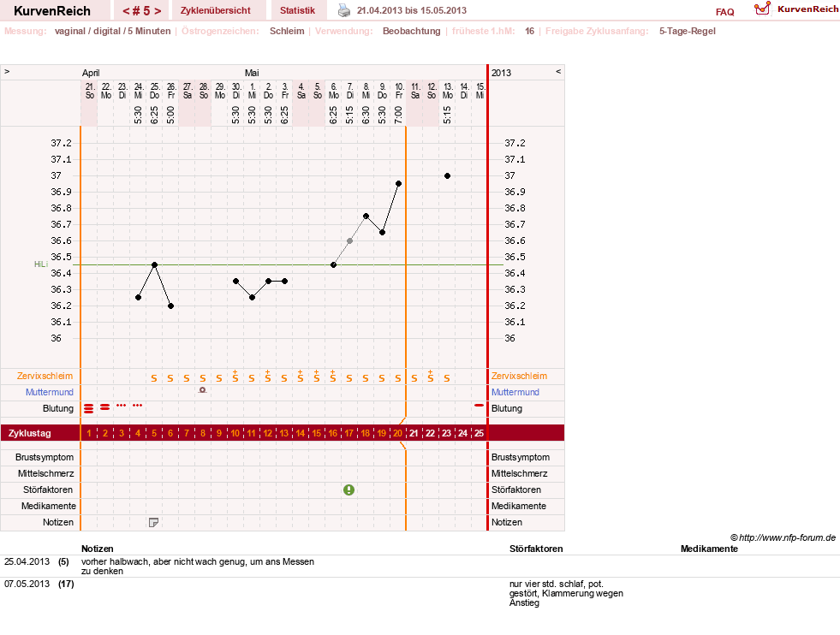Click the '6. Mo' date column header
This screenshot has height=635, width=840.
click(x=333, y=91)
